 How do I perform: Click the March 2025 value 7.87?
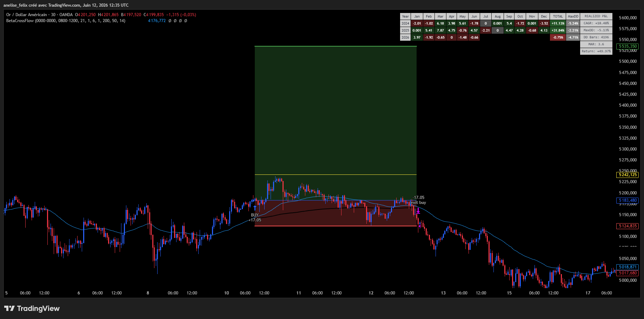(440, 31)
